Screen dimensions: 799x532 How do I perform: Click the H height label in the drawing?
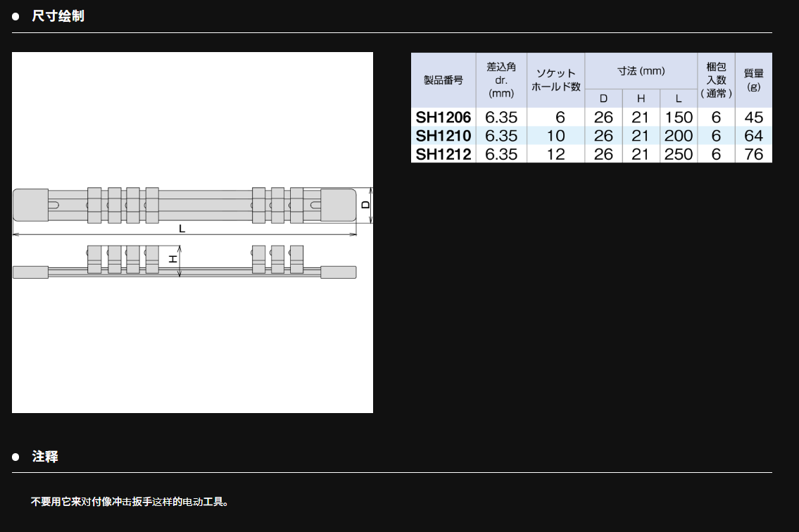pos(172,260)
